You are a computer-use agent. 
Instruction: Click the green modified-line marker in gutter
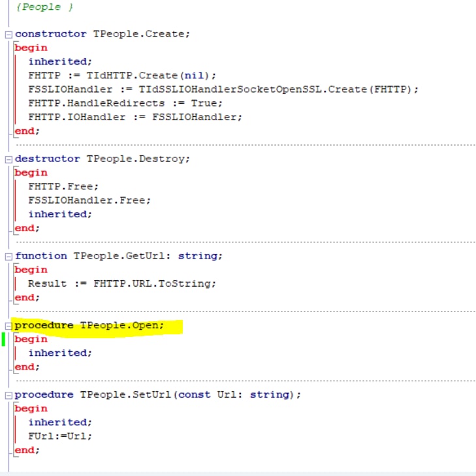(3, 340)
